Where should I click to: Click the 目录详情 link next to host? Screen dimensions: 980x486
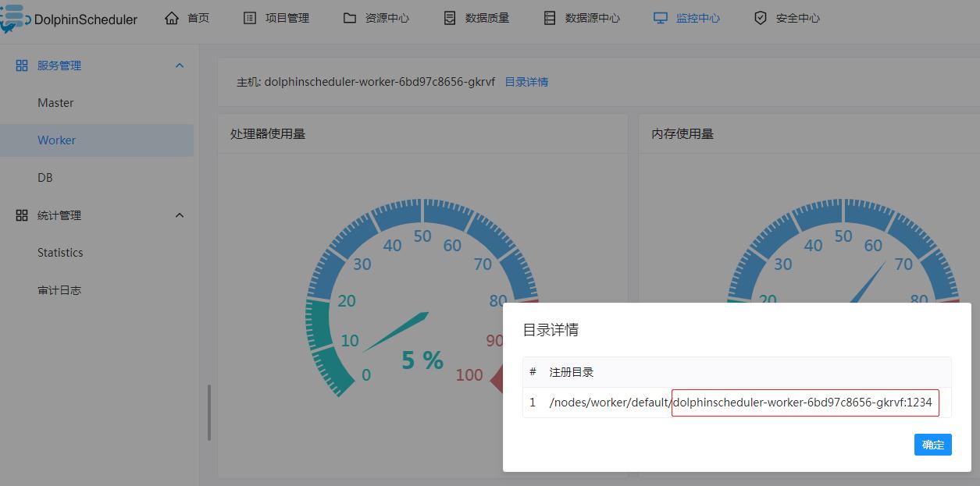[526, 82]
